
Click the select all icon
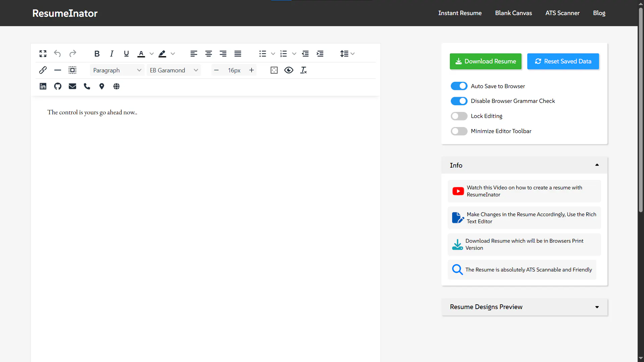(72, 70)
